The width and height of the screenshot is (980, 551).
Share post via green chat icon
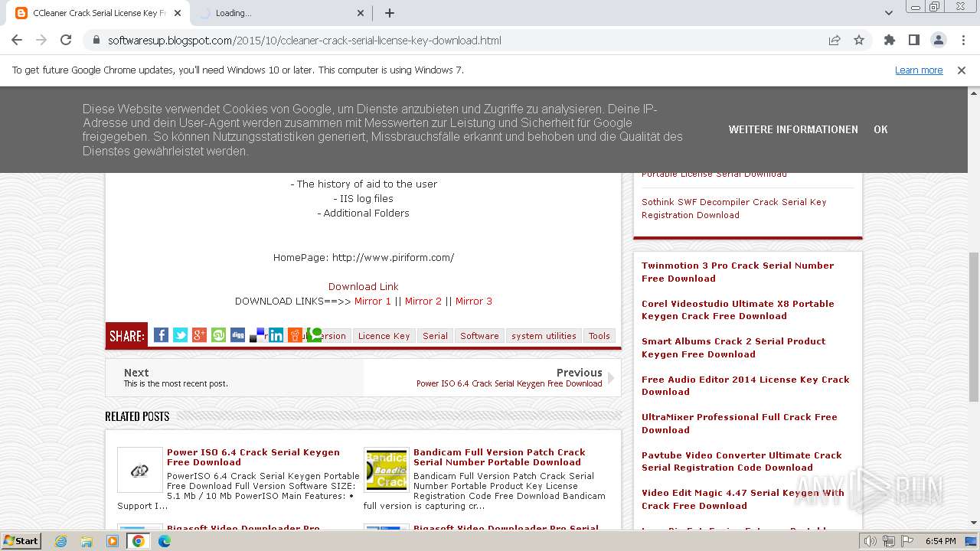point(314,335)
